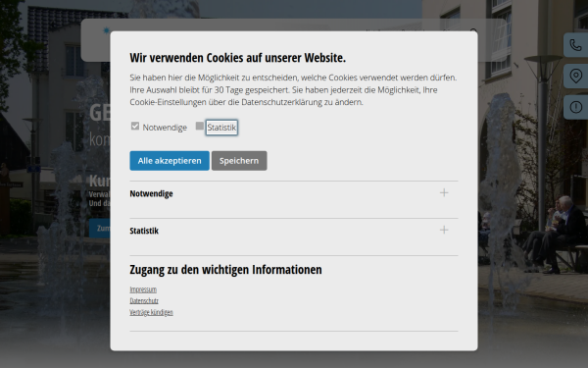588x368 pixels.
Task: Save the selection with Speichern button
Action: [x=239, y=161]
